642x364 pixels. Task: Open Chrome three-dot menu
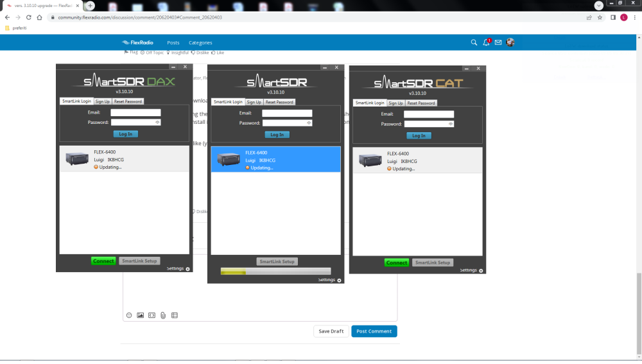635,17
